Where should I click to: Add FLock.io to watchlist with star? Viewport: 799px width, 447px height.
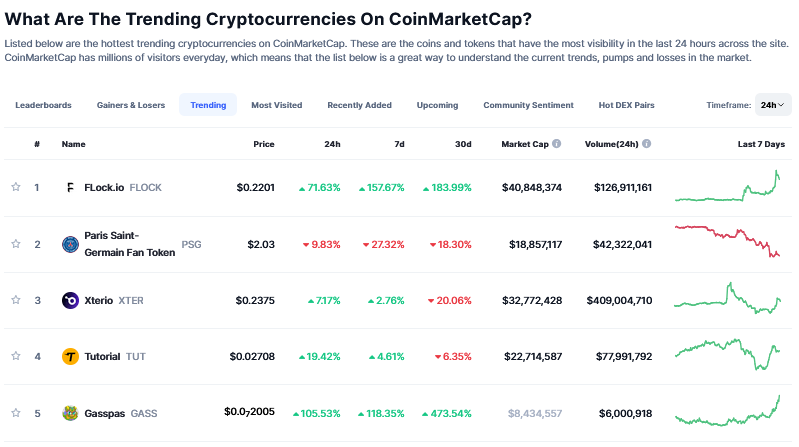(x=16, y=187)
